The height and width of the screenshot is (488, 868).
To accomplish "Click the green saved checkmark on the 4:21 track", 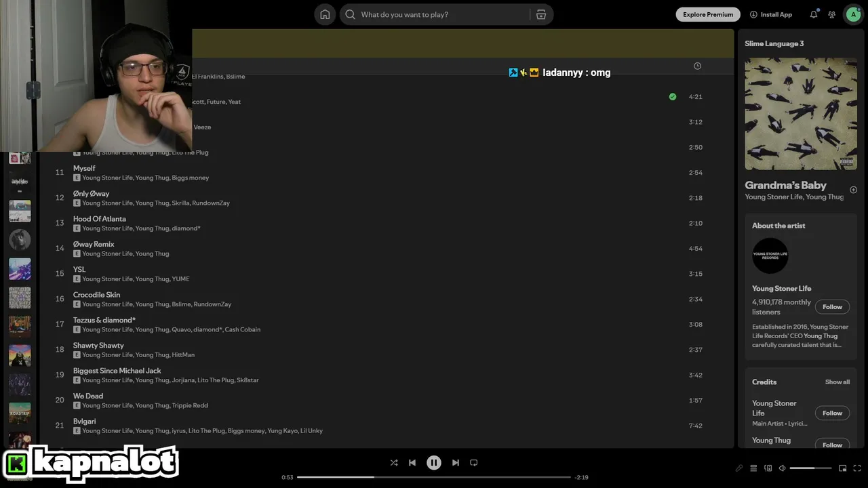I will (x=673, y=97).
